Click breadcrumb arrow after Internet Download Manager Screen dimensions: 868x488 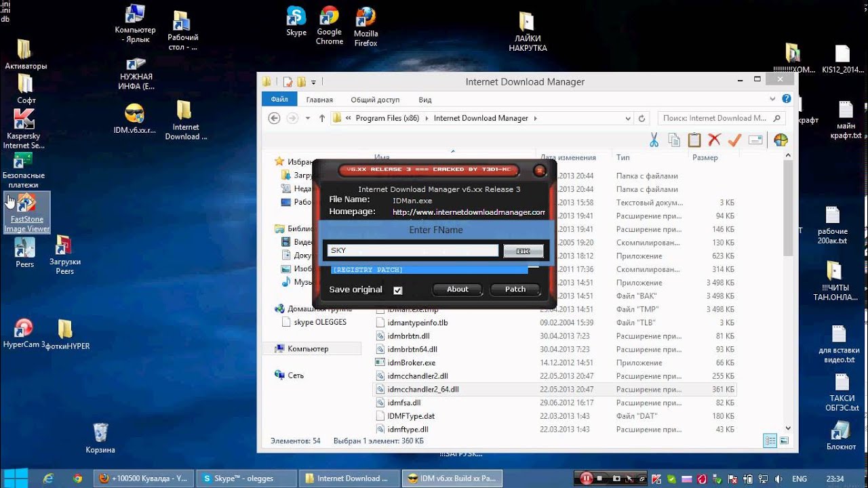click(x=535, y=118)
